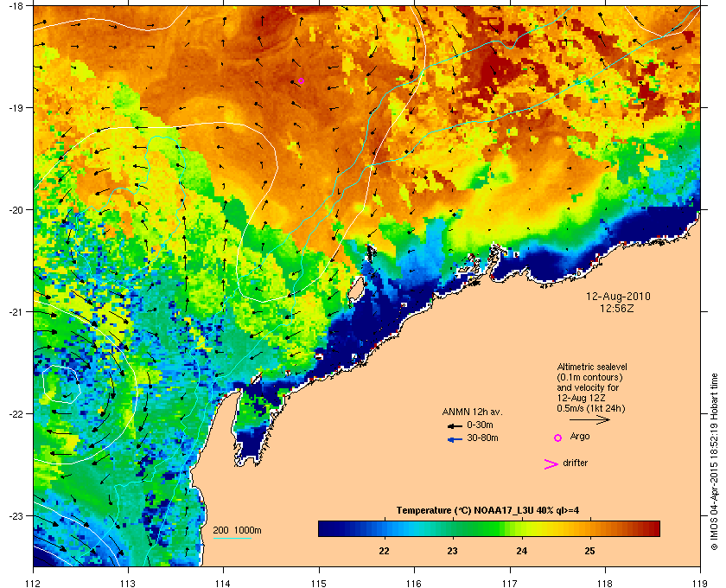This screenshot has width=726, height=588.
Task: Click the longitude axis label 116
Action: [414, 584]
